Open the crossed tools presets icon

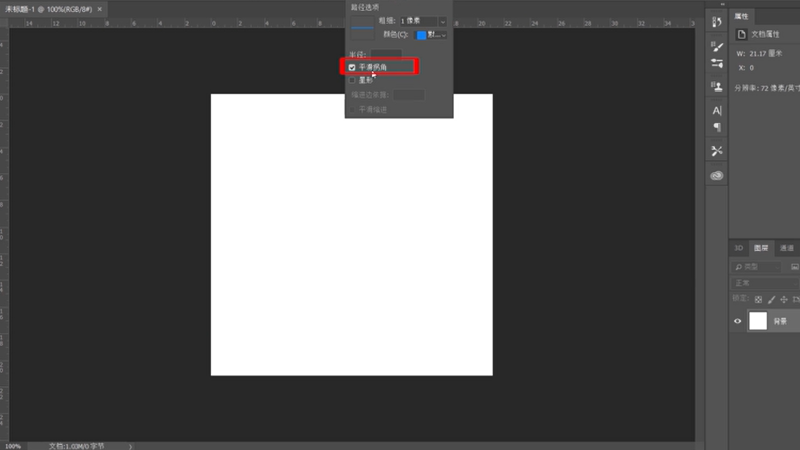[717, 151]
